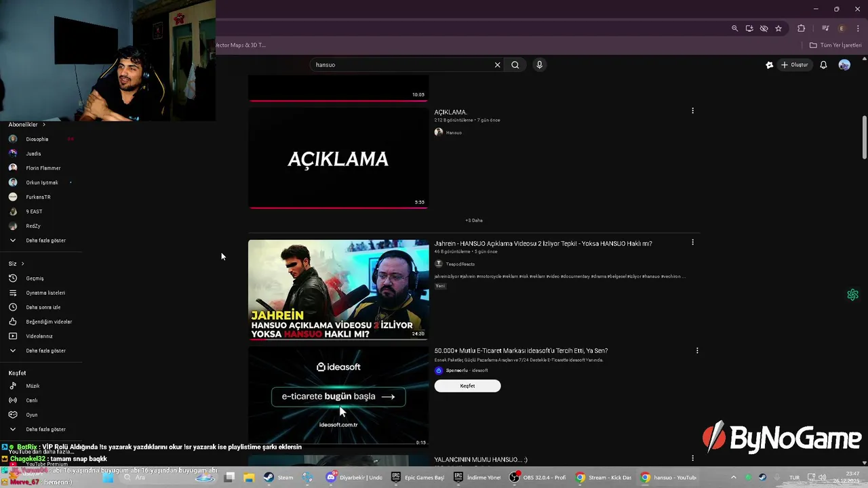This screenshot has height=488, width=868.
Task: Open Orkun Işıtmak subscription
Action: pyautogui.click(x=41, y=182)
